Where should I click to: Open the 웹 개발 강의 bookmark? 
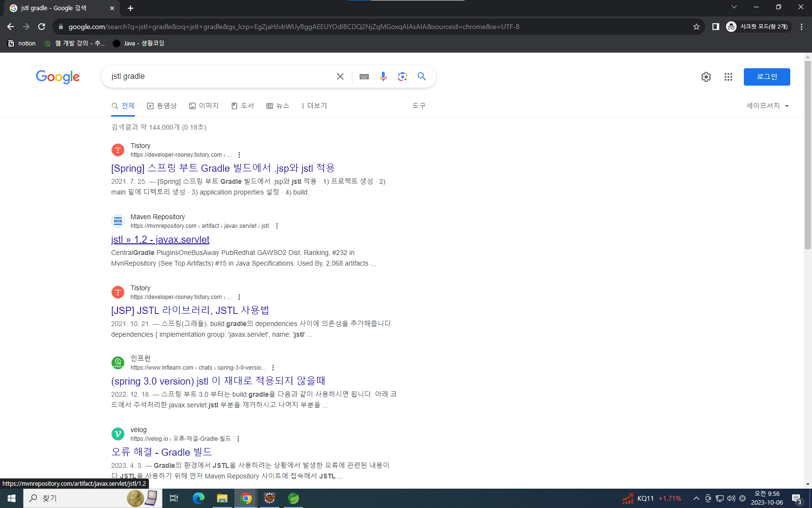tap(74, 44)
